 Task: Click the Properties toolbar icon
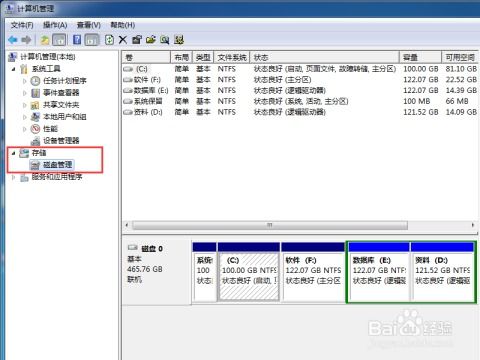(137, 40)
